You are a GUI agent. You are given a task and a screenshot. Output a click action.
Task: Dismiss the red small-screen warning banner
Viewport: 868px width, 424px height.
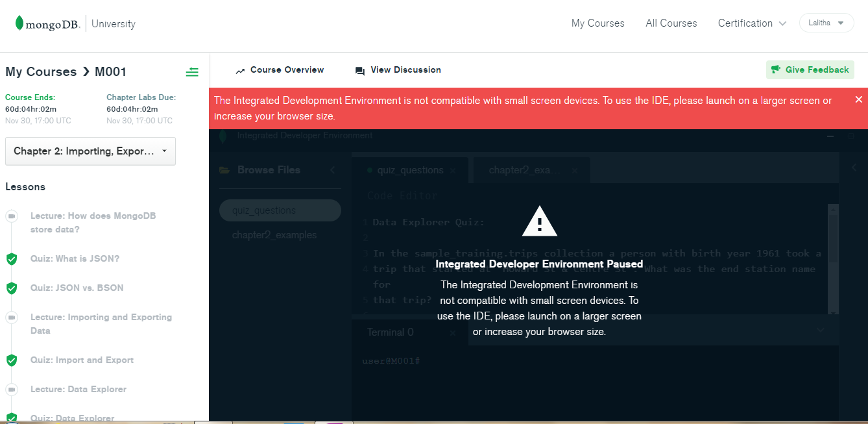[858, 99]
